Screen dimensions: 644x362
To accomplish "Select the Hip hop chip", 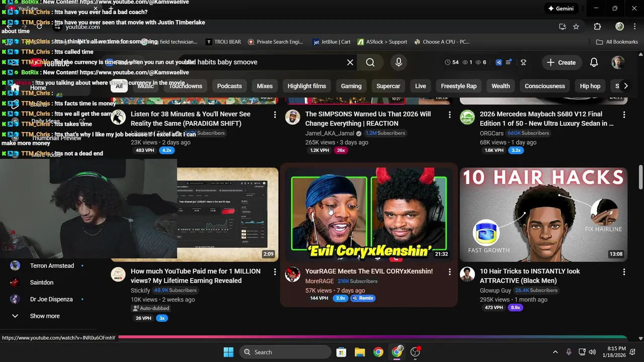I will 590,86.
